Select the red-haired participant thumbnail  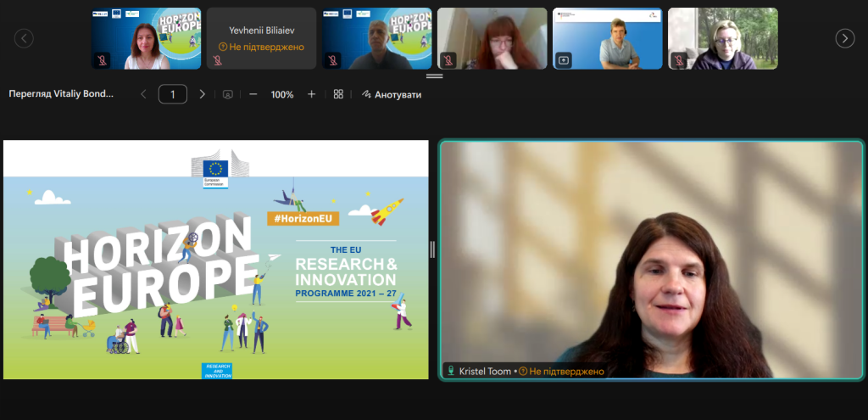coord(492,38)
